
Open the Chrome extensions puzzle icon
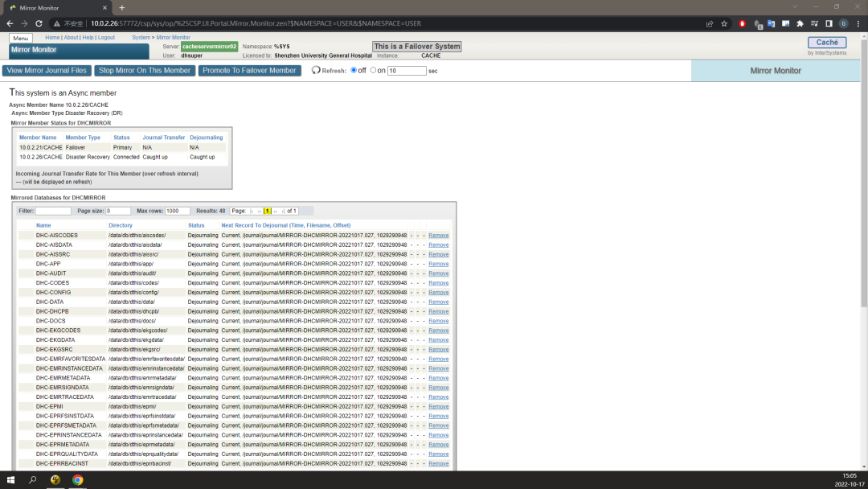click(800, 23)
